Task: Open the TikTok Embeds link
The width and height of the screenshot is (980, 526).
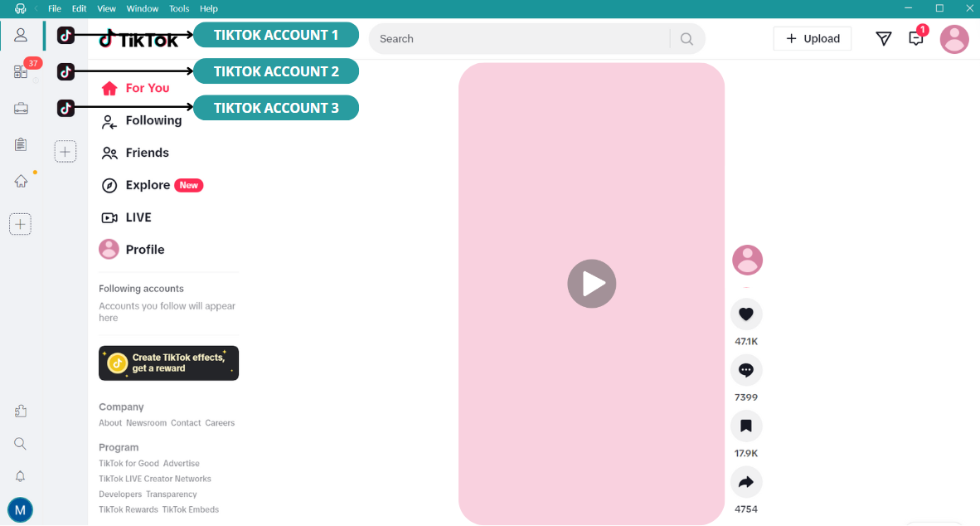Action: 191,509
